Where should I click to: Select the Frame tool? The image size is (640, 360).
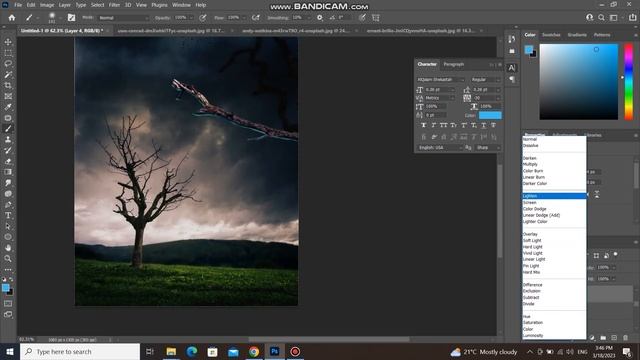pyautogui.click(x=8, y=96)
